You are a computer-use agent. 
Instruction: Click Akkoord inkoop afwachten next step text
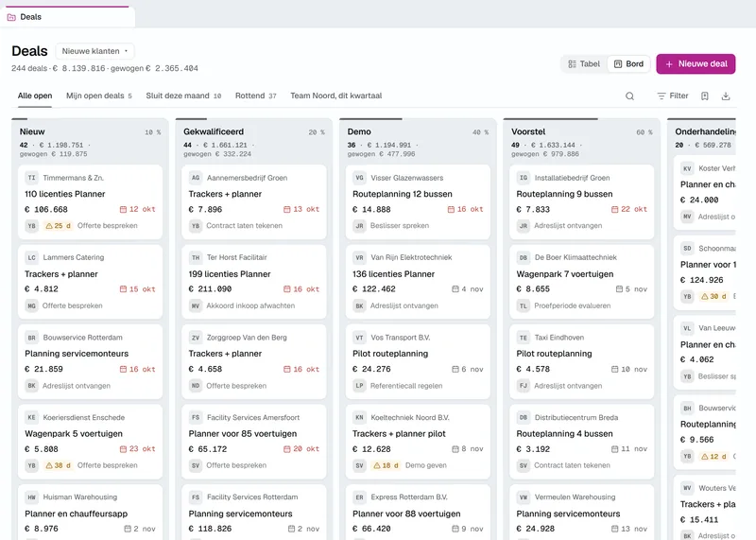[x=250, y=305]
